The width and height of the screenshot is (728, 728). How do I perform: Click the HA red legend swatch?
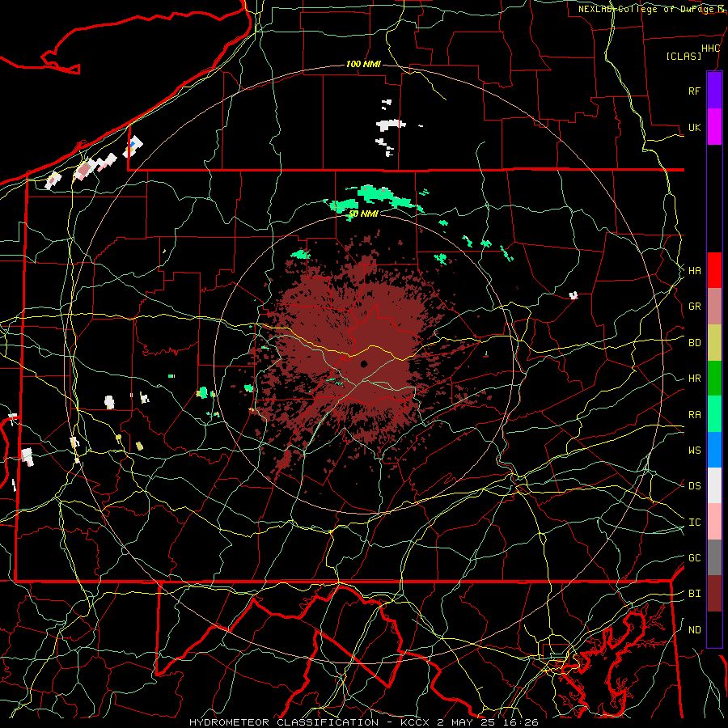point(714,270)
